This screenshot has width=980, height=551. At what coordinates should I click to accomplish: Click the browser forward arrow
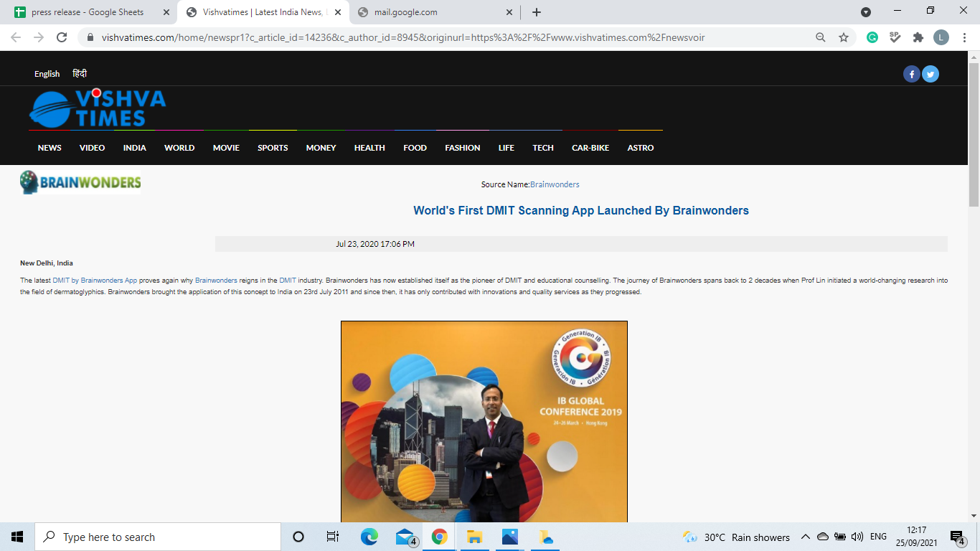(39, 37)
